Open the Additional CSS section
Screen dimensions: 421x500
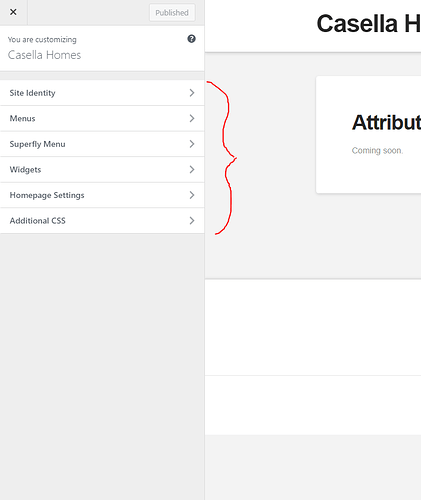click(102, 221)
